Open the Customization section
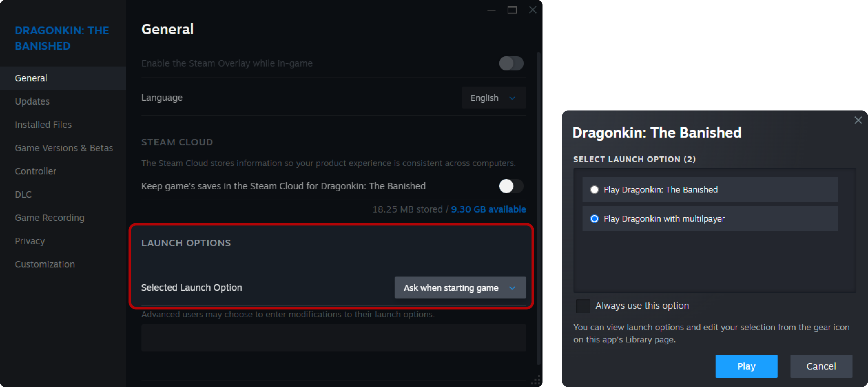This screenshot has height=387, width=868. (45, 264)
